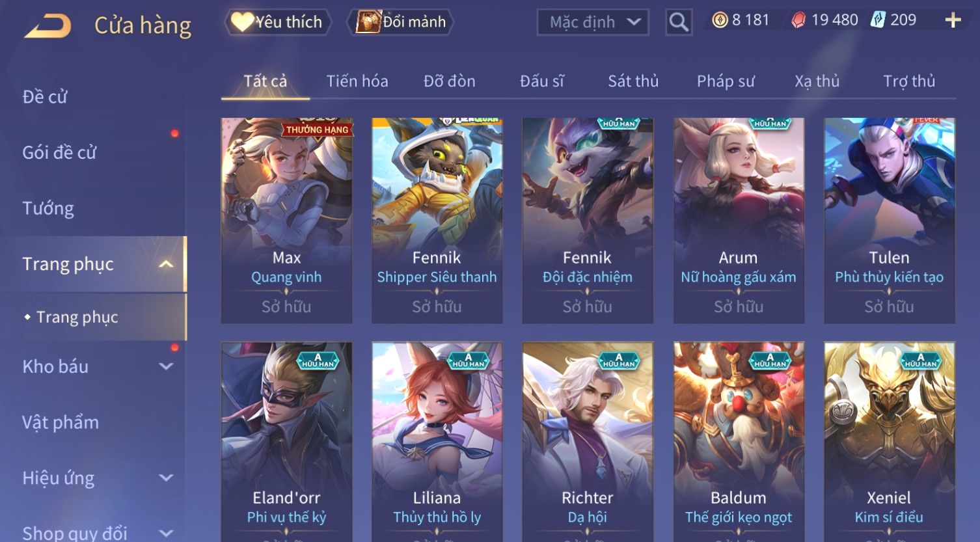Image resolution: width=980 pixels, height=542 pixels.
Task: Click the plus icon to add currency
Action: pos(953,21)
